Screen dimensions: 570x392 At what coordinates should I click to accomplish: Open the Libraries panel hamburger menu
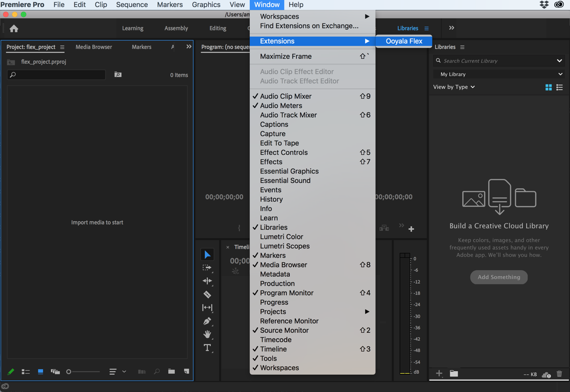pos(462,47)
